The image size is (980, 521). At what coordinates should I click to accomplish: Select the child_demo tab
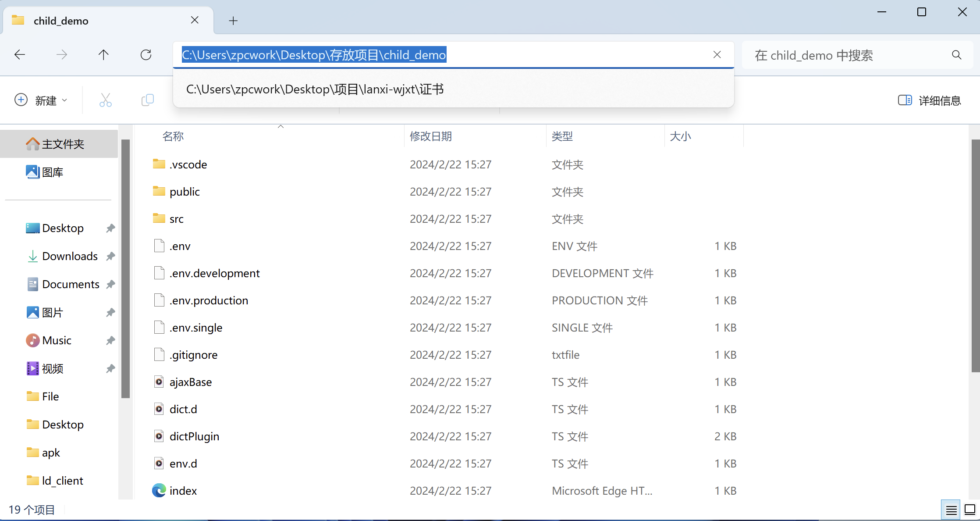coord(61,21)
